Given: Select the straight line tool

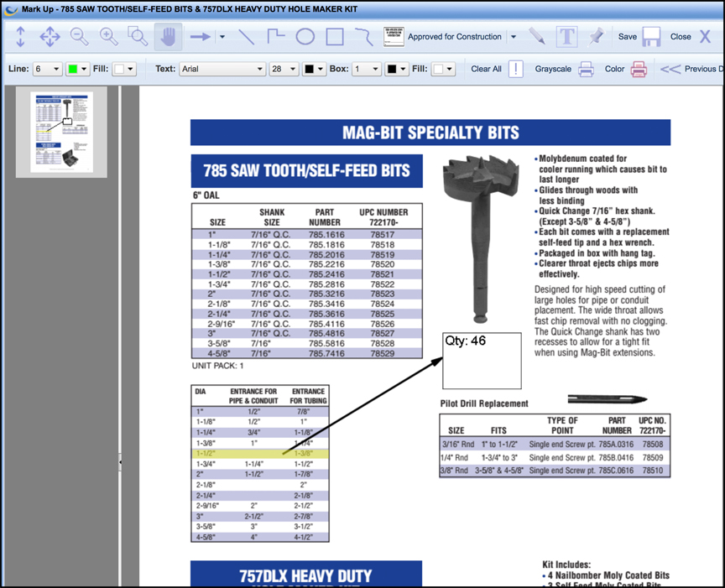Looking at the screenshot, I should [246, 37].
